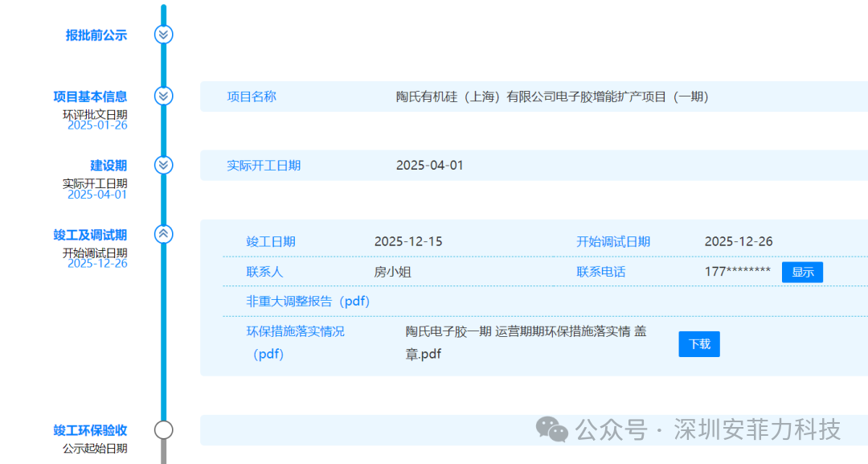Select 环评批文日期 date 2025-01-26 in timeline

97,125
